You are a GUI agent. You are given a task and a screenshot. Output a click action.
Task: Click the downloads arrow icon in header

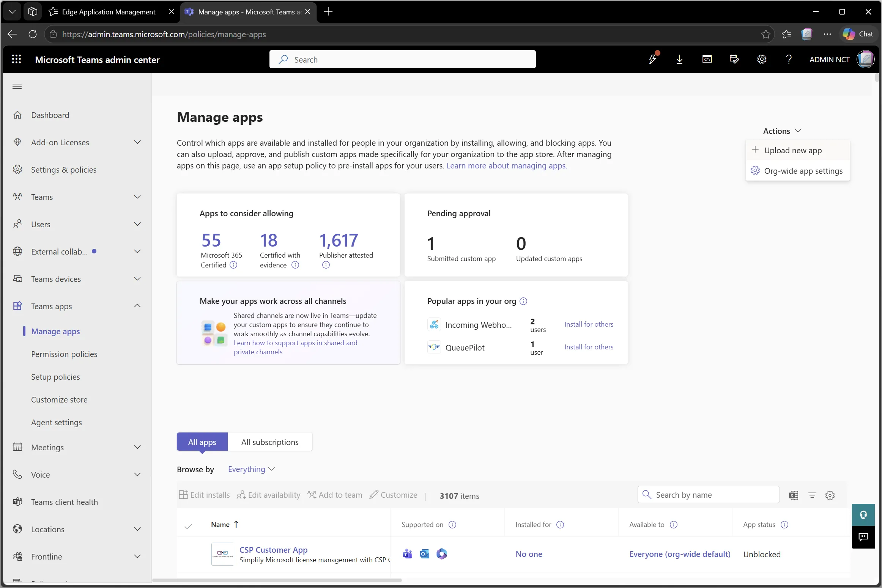pyautogui.click(x=679, y=59)
